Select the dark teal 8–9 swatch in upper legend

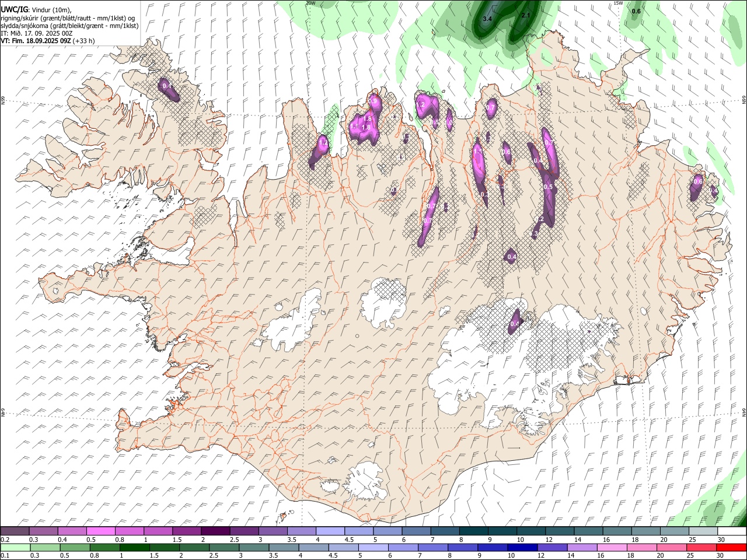click(x=473, y=531)
